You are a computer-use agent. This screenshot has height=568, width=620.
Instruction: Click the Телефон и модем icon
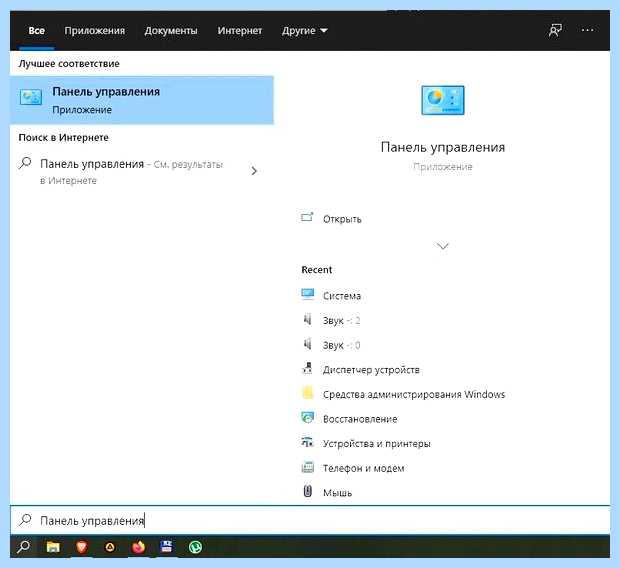(x=307, y=467)
